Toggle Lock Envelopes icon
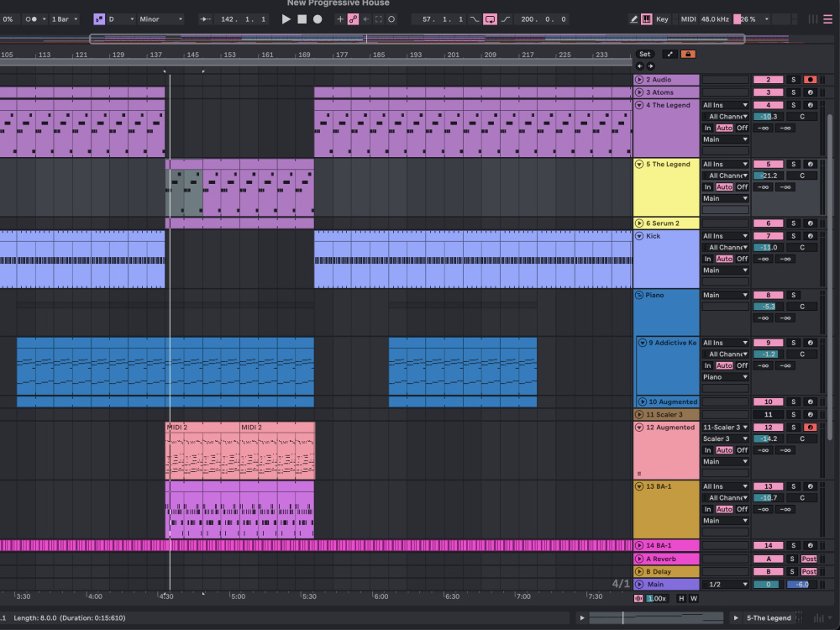Screen dimensions: 840x630 point(688,54)
